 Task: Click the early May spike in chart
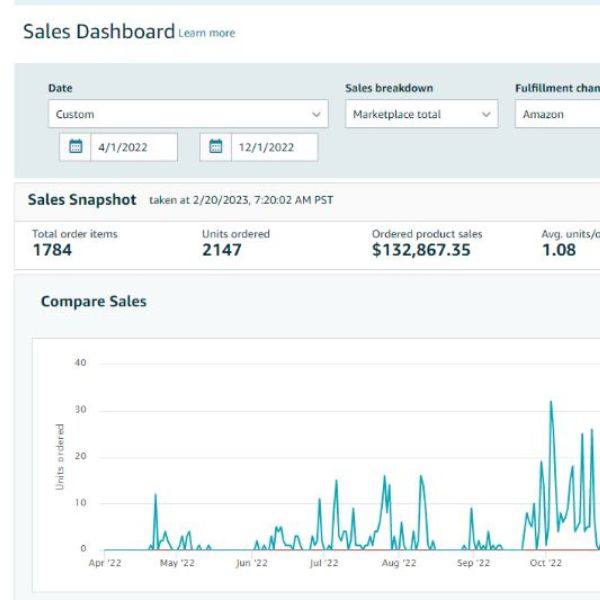pos(156,496)
